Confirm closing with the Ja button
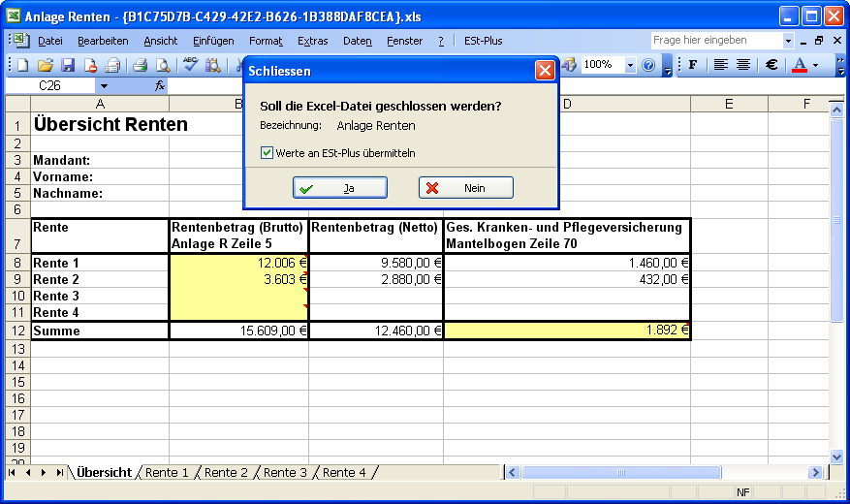 340,188
